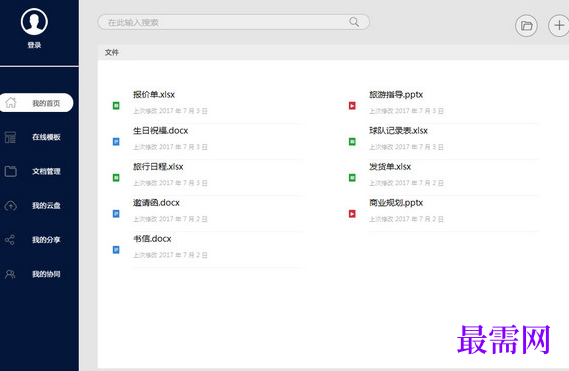Open the 我的首页 home tab
This screenshot has width=569, height=371.
36,103
